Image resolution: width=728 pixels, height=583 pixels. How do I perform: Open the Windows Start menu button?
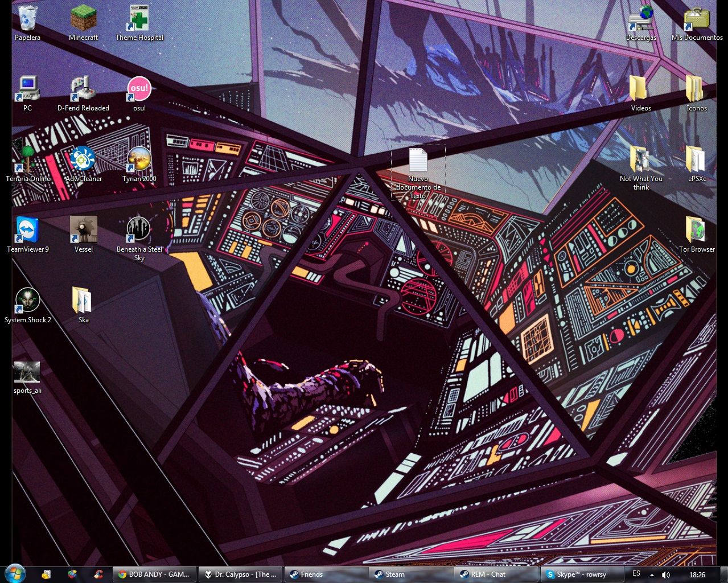(14, 573)
